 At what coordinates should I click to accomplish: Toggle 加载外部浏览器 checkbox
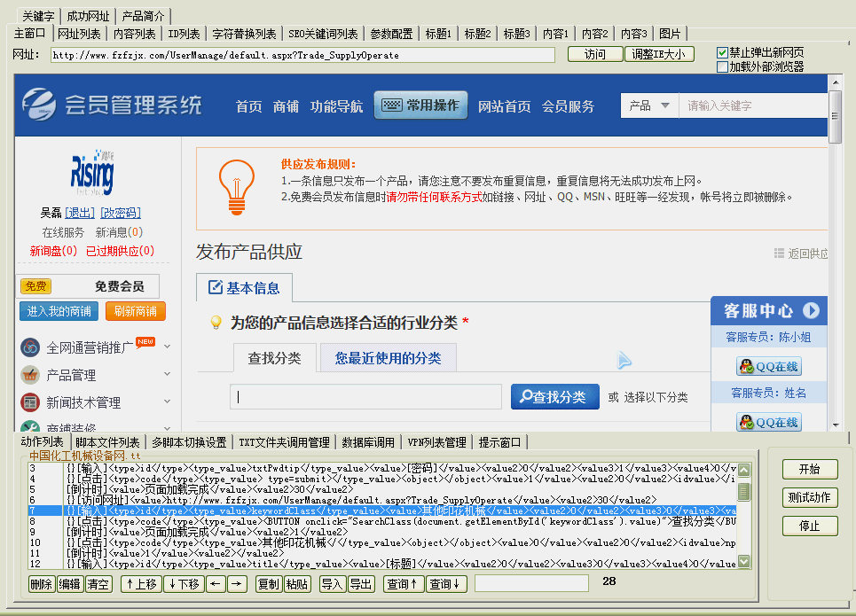(x=722, y=66)
